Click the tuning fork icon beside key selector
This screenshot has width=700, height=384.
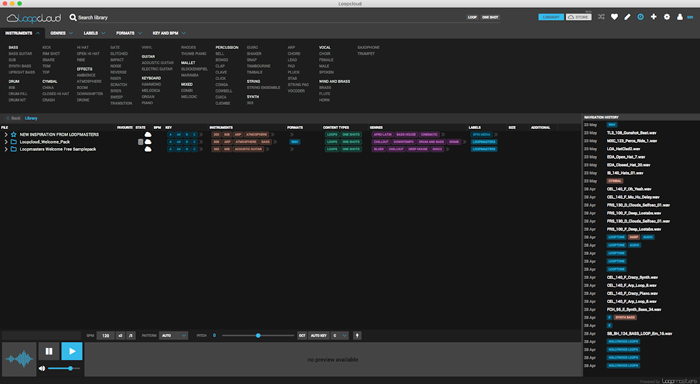point(357,335)
